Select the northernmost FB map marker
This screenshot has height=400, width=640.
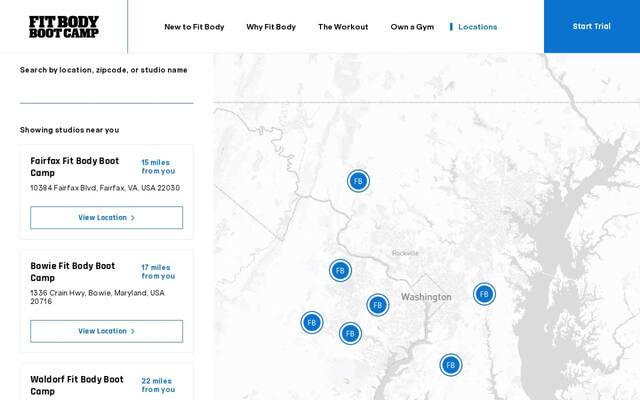coord(358,181)
